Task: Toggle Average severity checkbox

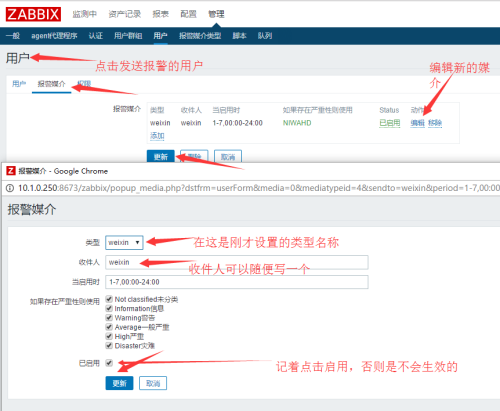Action: (109, 327)
